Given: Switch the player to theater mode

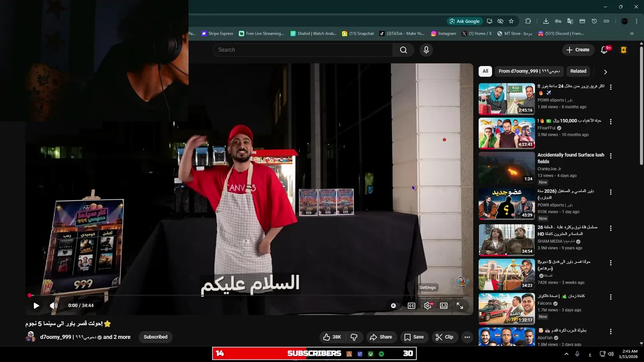Looking at the screenshot, I should tap(444, 305).
